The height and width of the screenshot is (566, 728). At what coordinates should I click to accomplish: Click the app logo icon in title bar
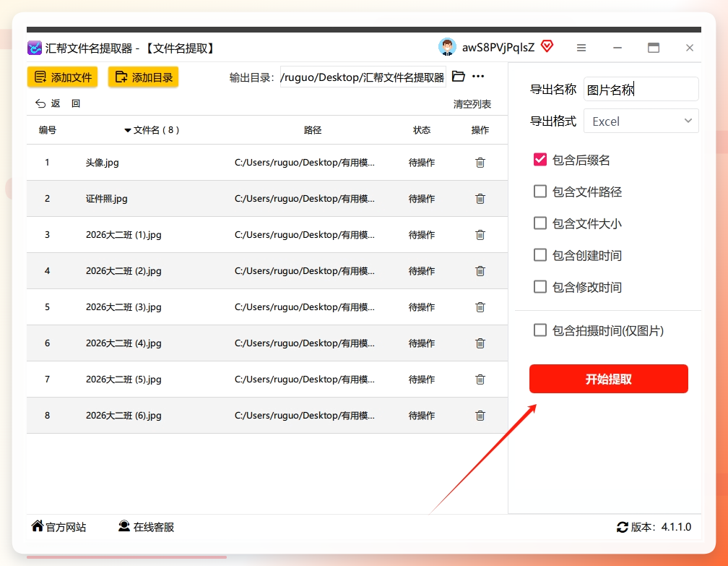click(35, 48)
